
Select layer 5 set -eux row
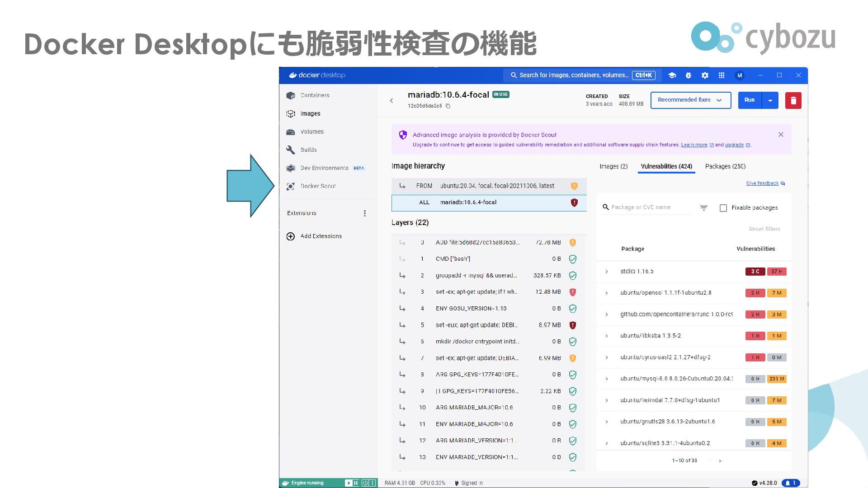pos(489,325)
